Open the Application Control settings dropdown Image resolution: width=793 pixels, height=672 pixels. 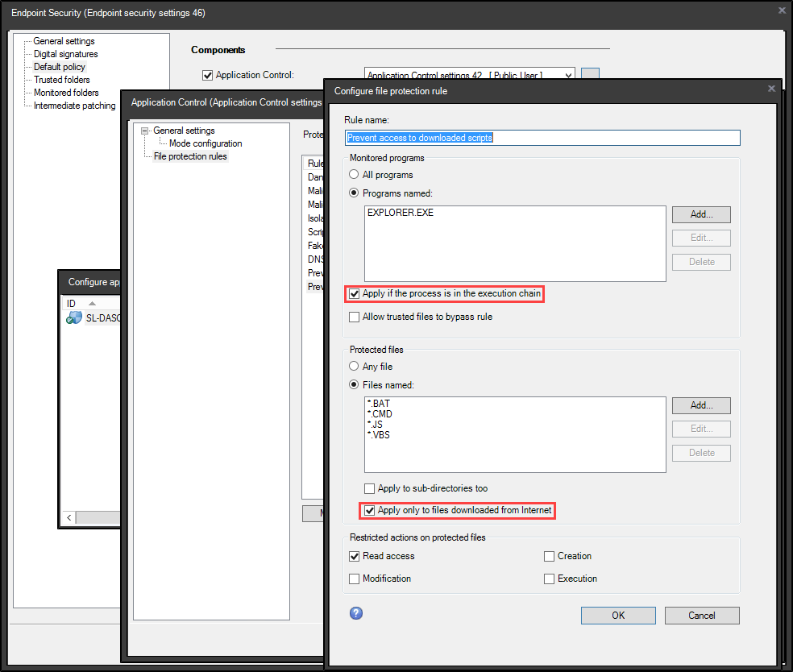point(569,75)
